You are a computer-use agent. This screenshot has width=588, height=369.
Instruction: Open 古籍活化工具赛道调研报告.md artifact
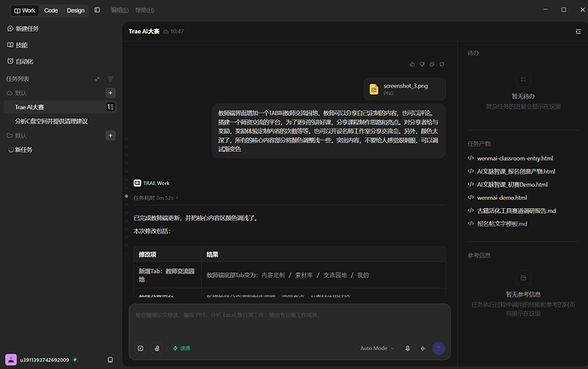click(512, 210)
